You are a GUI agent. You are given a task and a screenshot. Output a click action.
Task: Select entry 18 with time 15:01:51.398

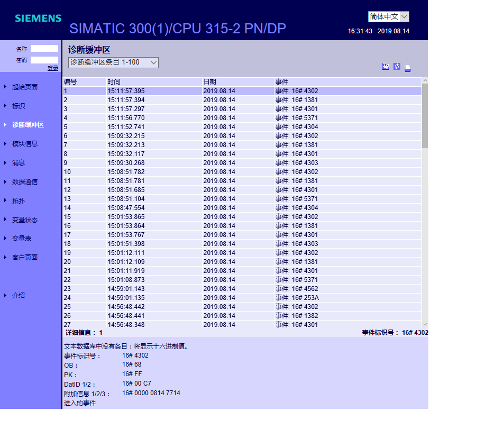(x=242, y=244)
